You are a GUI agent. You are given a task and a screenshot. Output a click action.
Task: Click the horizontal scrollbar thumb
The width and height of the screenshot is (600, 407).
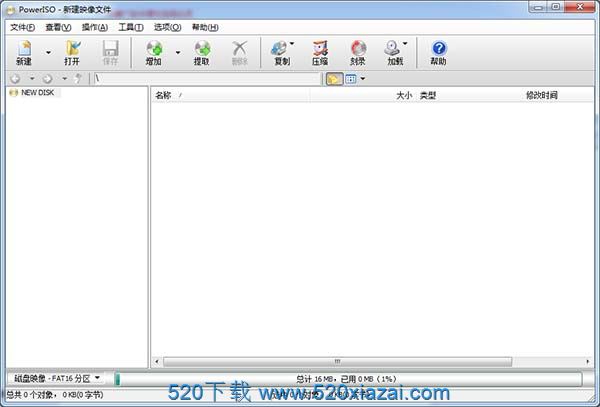coord(338,361)
